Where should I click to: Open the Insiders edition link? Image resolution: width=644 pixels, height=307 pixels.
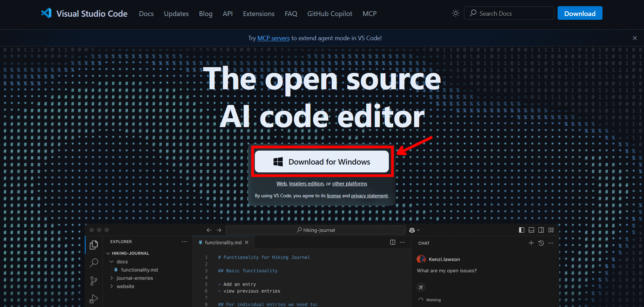306,184
